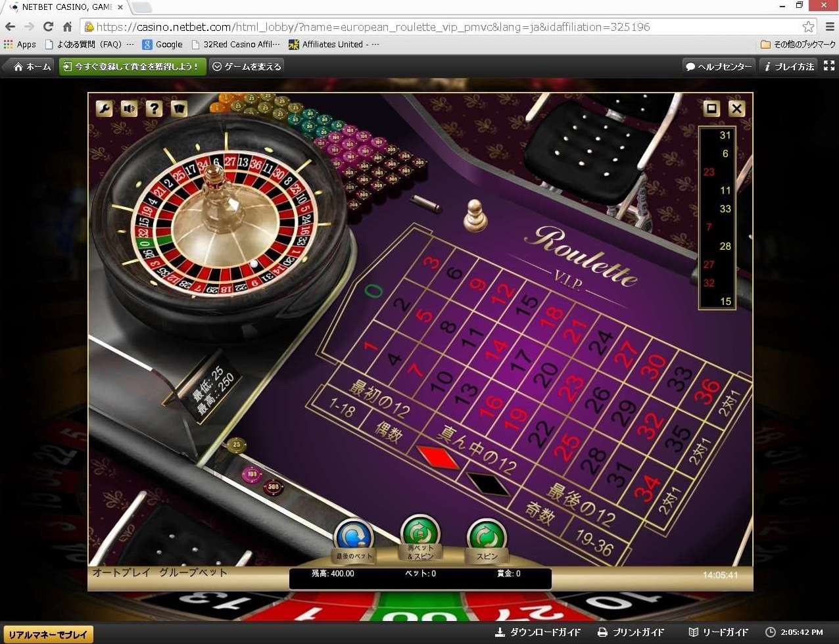The image size is (839, 644).
Task: Open プレイ方法 how to play
Action: (789, 66)
